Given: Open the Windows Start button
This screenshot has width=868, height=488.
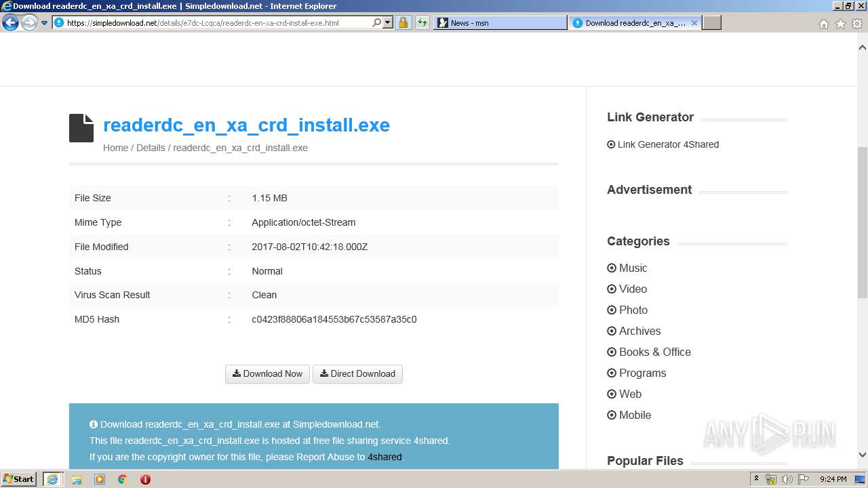Looking at the screenshot, I should [19, 479].
